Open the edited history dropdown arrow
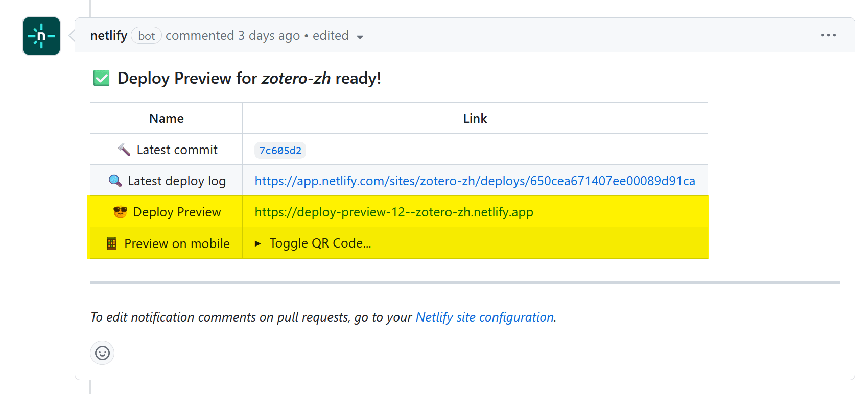Viewport: 868px width, 394px height. pos(360,37)
